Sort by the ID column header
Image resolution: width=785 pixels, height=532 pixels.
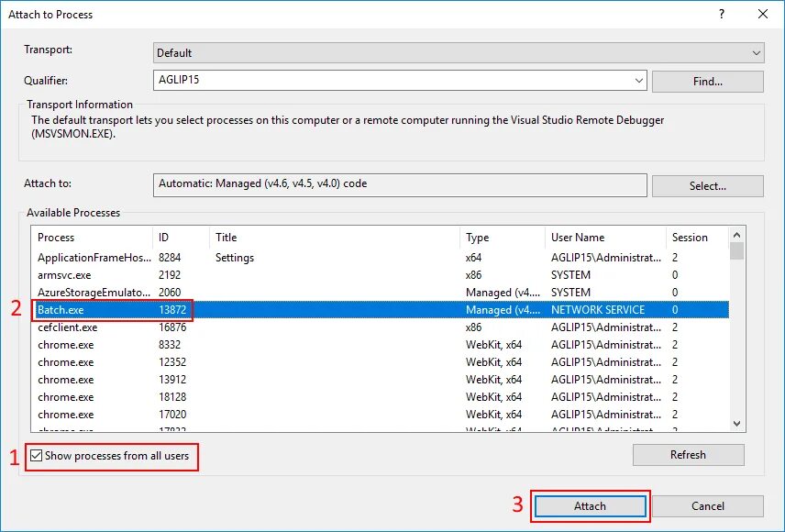(x=181, y=237)
